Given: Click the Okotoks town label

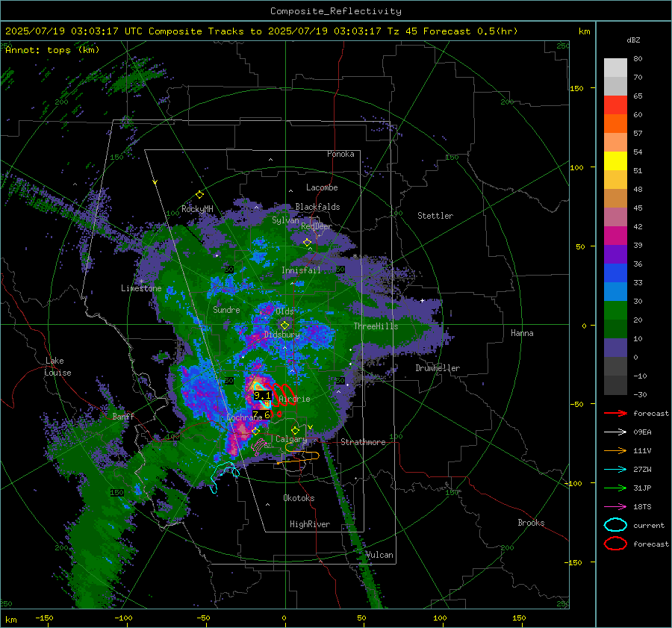Looking at the screenshot, I should click(x=299, y=497).
